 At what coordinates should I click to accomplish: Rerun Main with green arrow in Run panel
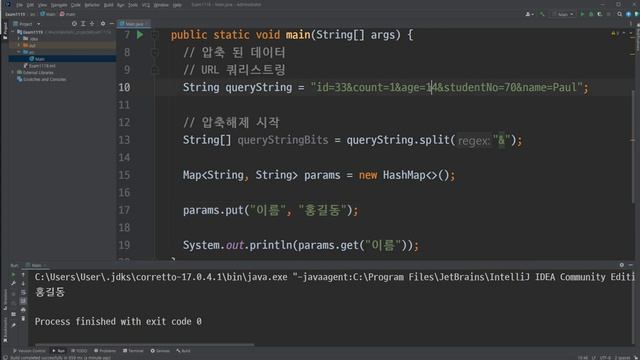[13, 275]
